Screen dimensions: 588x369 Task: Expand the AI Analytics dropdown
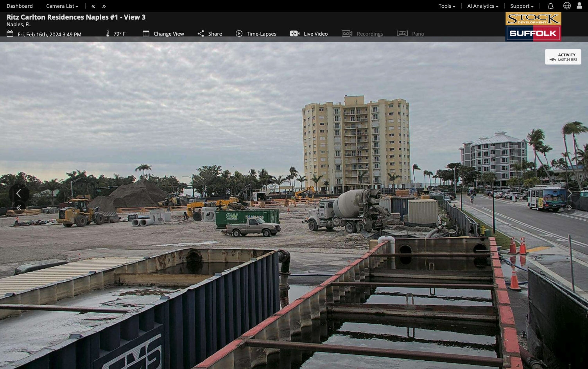483,6
